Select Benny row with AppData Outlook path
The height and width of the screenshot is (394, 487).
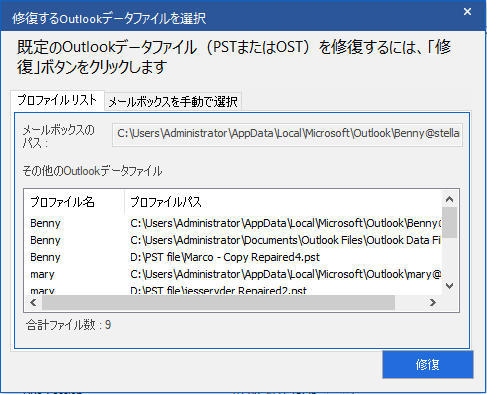[x=233, y=223]
